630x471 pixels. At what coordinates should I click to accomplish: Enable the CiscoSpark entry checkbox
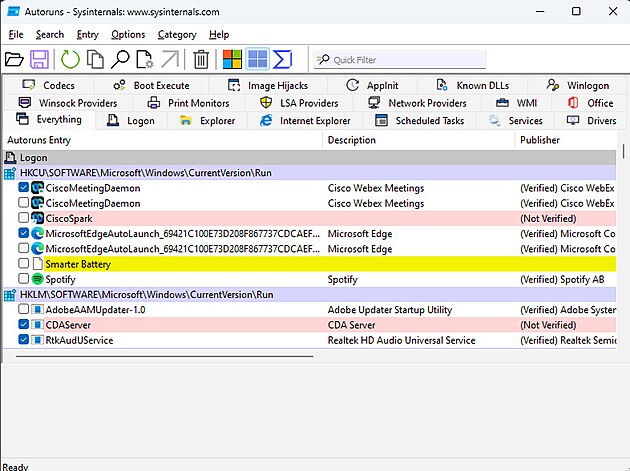[x=23, y=218]
